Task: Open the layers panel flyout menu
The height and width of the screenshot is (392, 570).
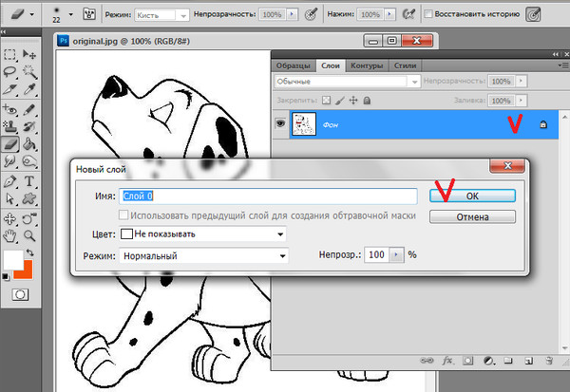Action: click(x=563, y=65)
